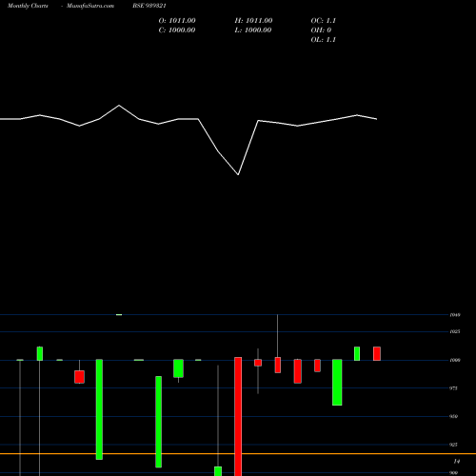Click the 'C: 1000.00' close value

pos(177,30)
